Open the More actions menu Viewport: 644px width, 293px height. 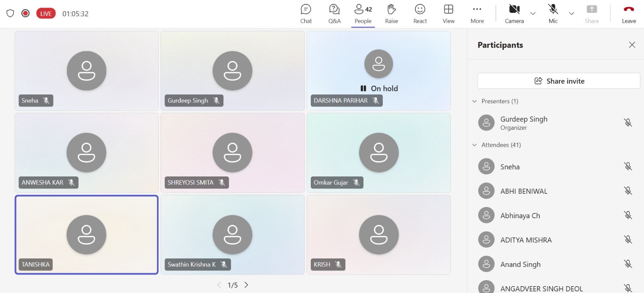coord(477,14)
